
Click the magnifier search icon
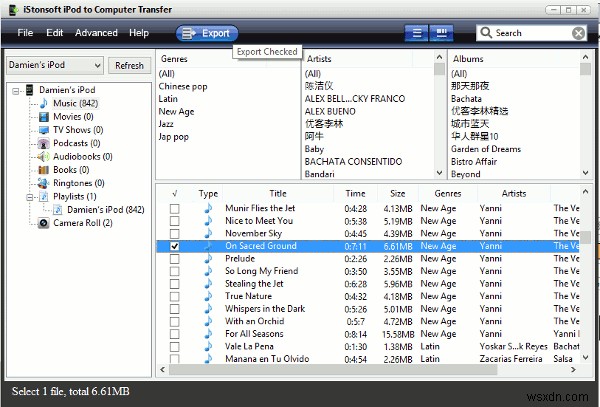click(486, 33)
